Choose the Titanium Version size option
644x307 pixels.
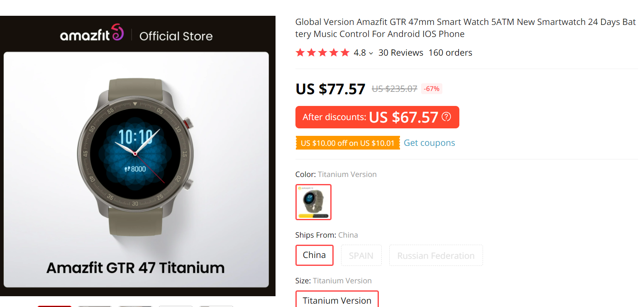(337, 300)
